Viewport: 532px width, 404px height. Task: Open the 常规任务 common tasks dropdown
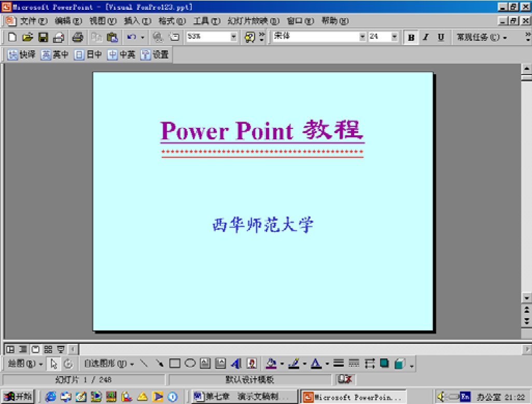coord(482,37)
